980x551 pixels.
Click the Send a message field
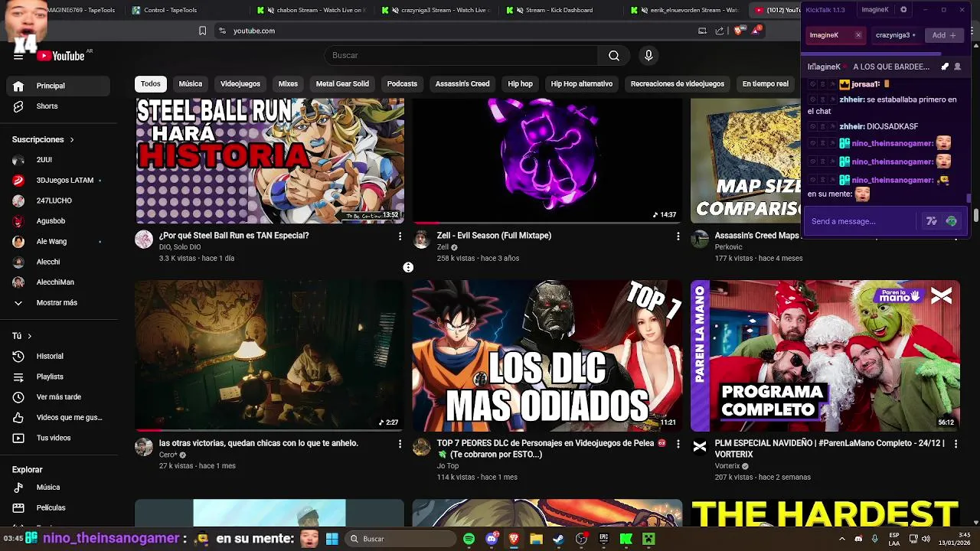[861, 221]
